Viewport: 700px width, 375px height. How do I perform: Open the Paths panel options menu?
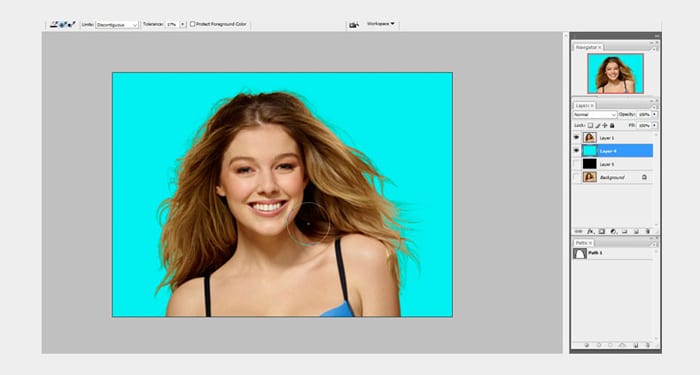(x=654, y=245)
